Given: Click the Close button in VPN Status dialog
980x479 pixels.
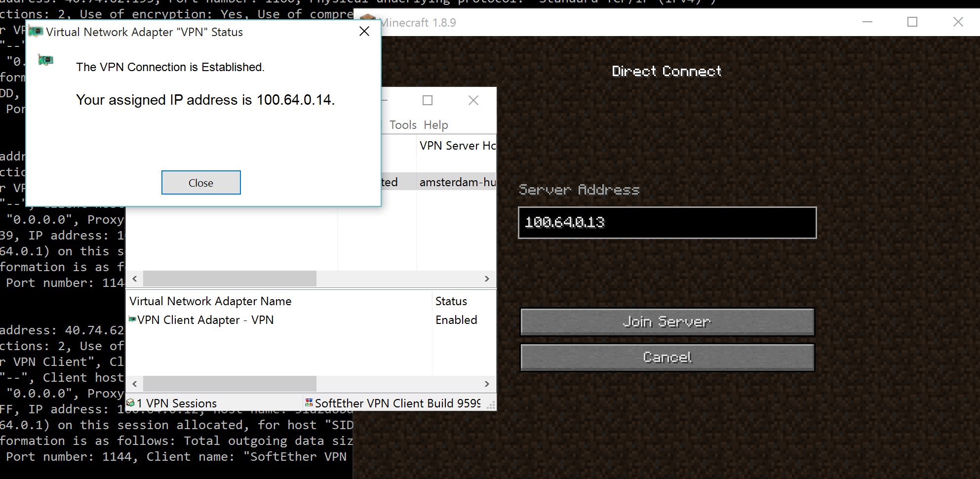Looking at the screenshot, I should click(x=201, y=183).
